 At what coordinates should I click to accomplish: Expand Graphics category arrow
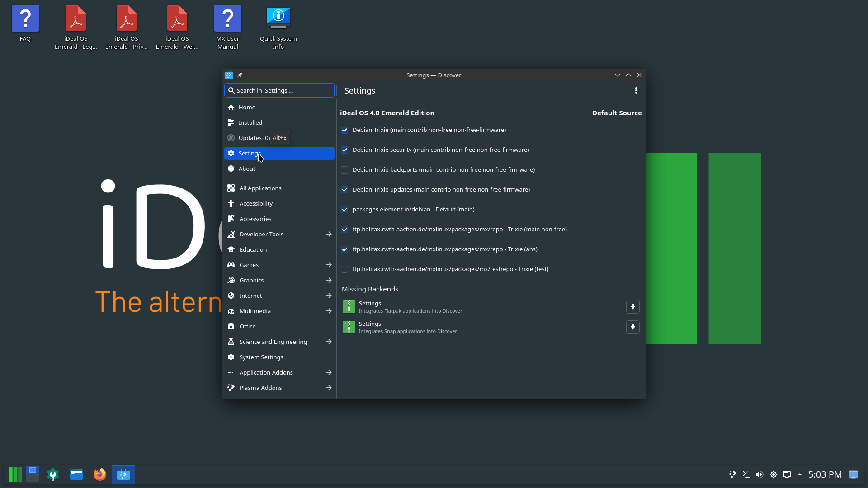pyautogui.click(x=329, y=280)
